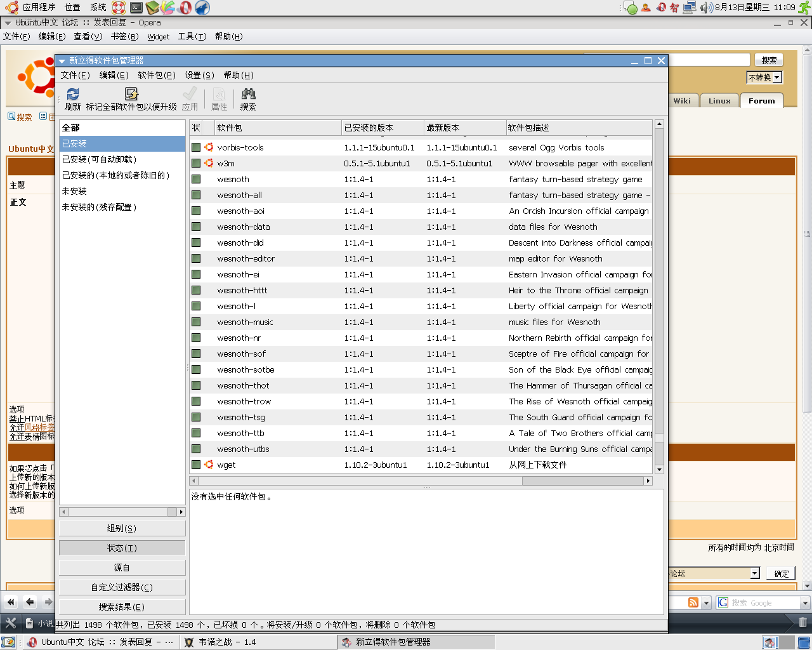Click the 智 input method tray icon
The image size is (812, 650).
point(674,8)
